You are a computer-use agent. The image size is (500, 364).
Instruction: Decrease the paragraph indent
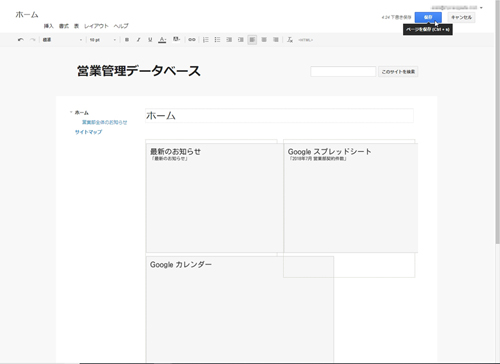tap(229, 40)
